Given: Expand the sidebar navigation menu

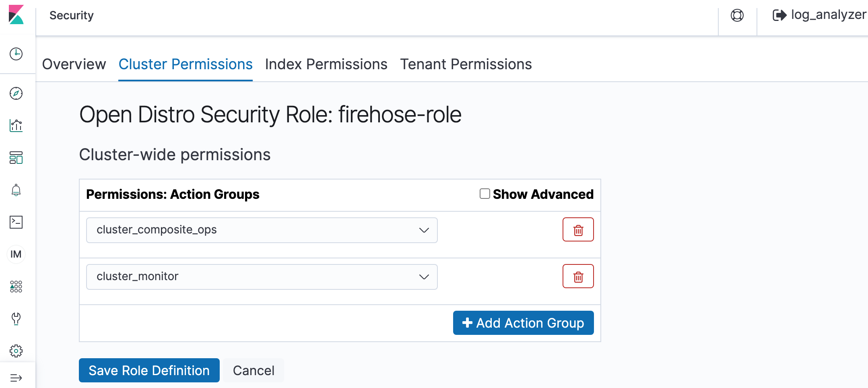Looking at the screenshot, I should coord(16,378).
